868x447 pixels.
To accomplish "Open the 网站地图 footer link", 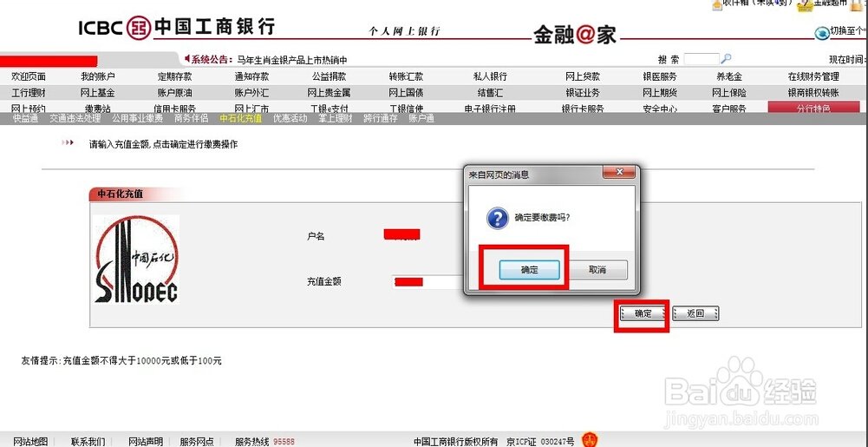I will click(29, 442).
